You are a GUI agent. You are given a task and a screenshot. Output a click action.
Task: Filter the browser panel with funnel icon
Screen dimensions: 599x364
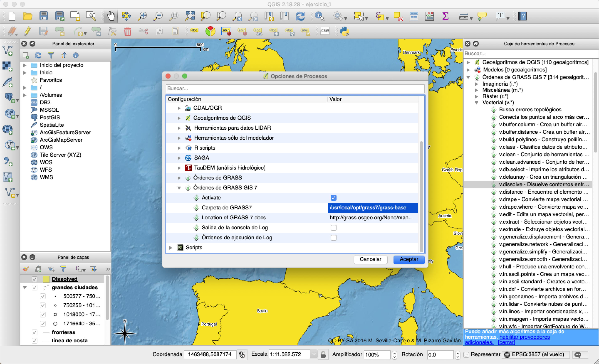click(x=51, y=55)
